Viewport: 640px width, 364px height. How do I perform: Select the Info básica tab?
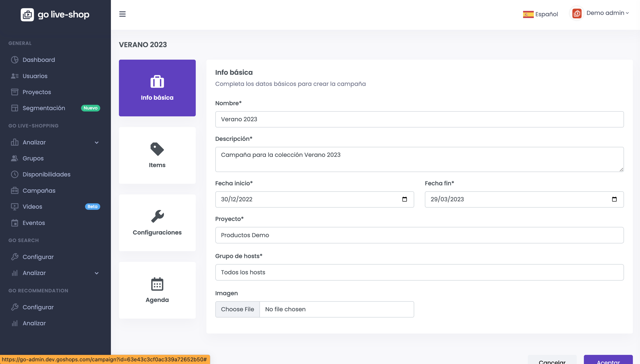click(x=157, y=88)
